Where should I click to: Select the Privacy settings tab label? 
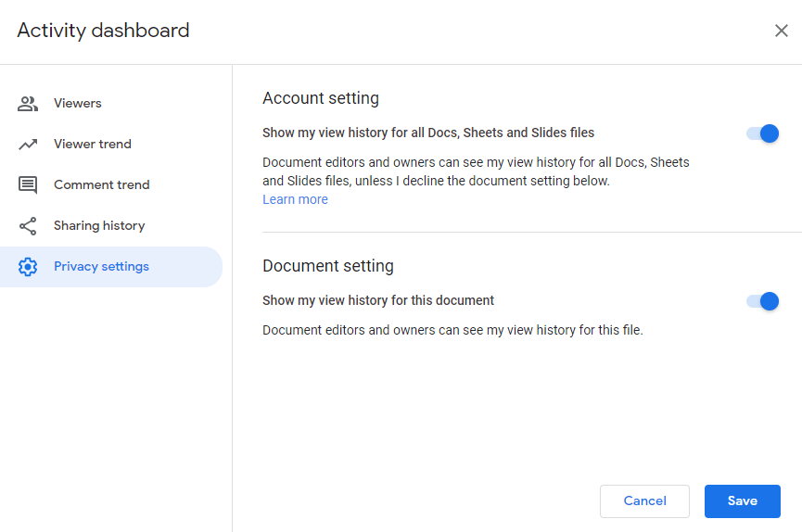(101, 267)
